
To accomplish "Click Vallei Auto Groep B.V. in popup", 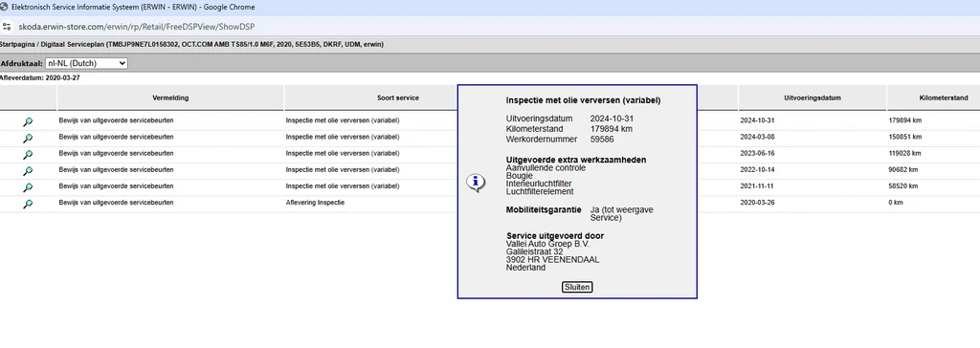I will coord(547,244).
